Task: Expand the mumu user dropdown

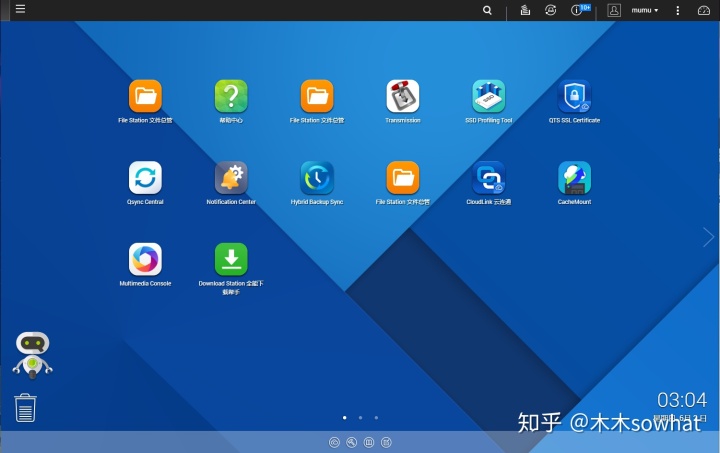Action: (x=645, y=10)
